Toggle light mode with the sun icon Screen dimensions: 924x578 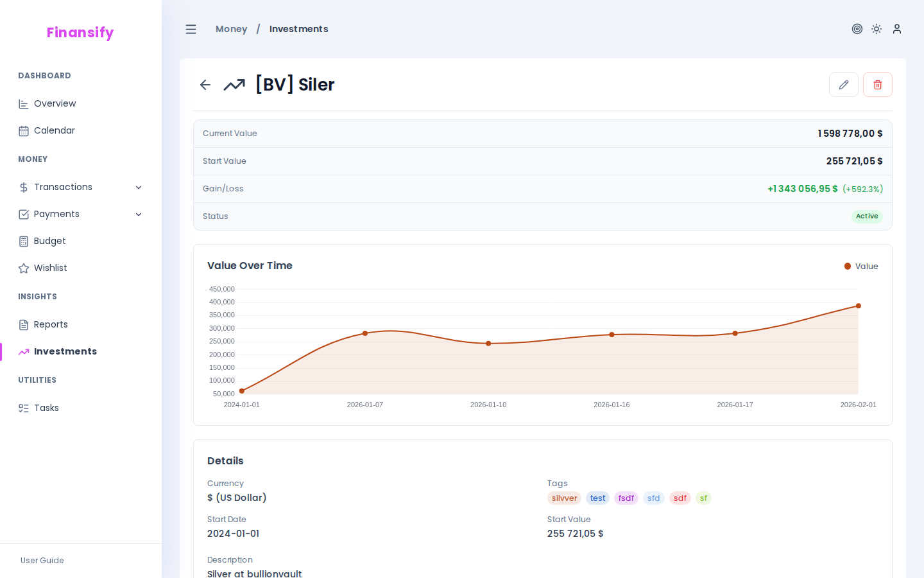(877, 29)
